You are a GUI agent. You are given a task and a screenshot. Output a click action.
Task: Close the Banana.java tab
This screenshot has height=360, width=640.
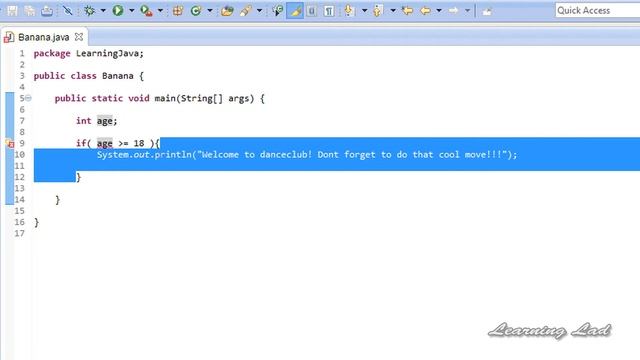pyautogui.click(x=79, y=37)
